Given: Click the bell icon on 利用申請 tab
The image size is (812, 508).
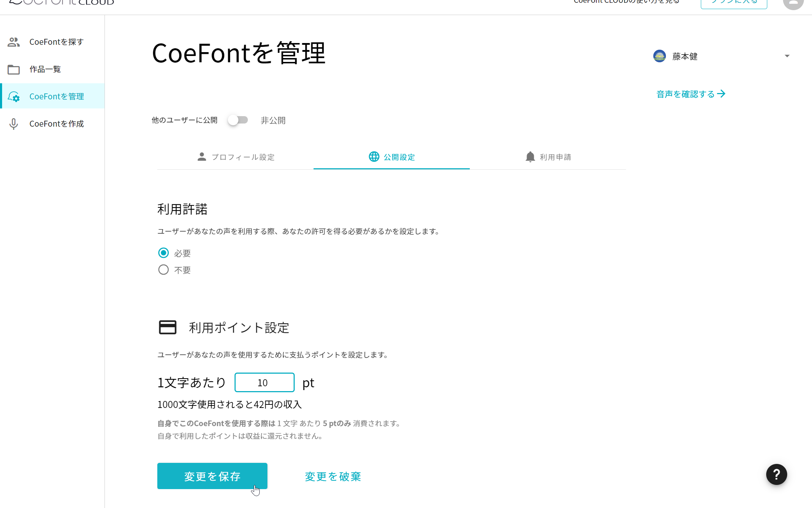Looking at the screenshot, I should pyautogui.click(x=530, y=157).
